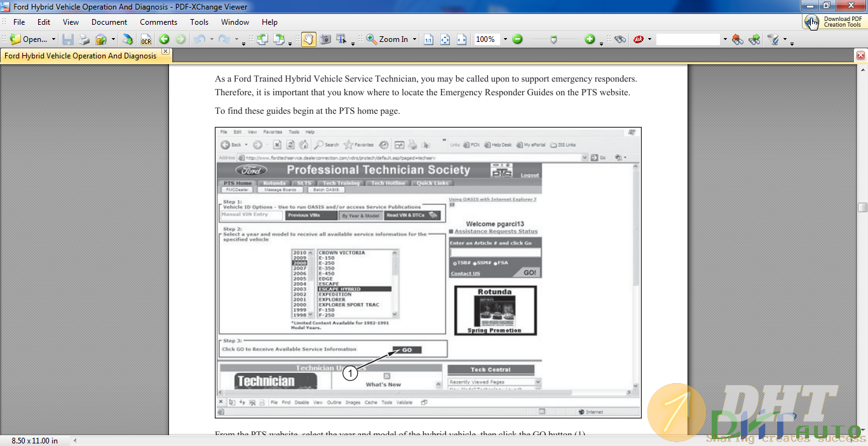Click the blue scanner download icon

click(x=128, y=39)
